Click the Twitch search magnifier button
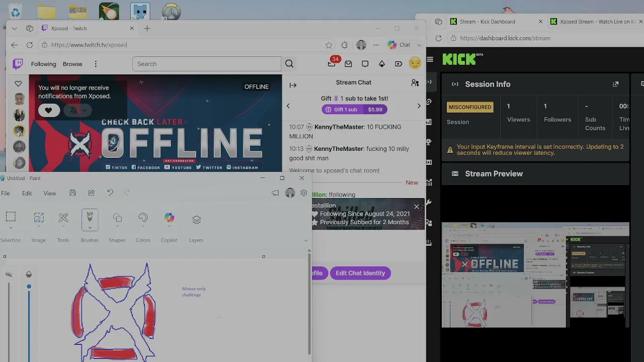The image size is (644, 362). click(x=289, y=64)
